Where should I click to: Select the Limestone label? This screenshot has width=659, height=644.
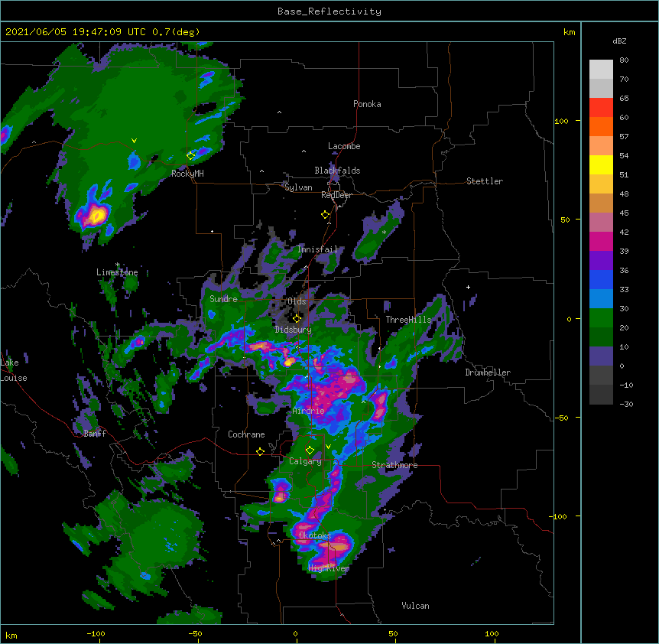[117, 272]
